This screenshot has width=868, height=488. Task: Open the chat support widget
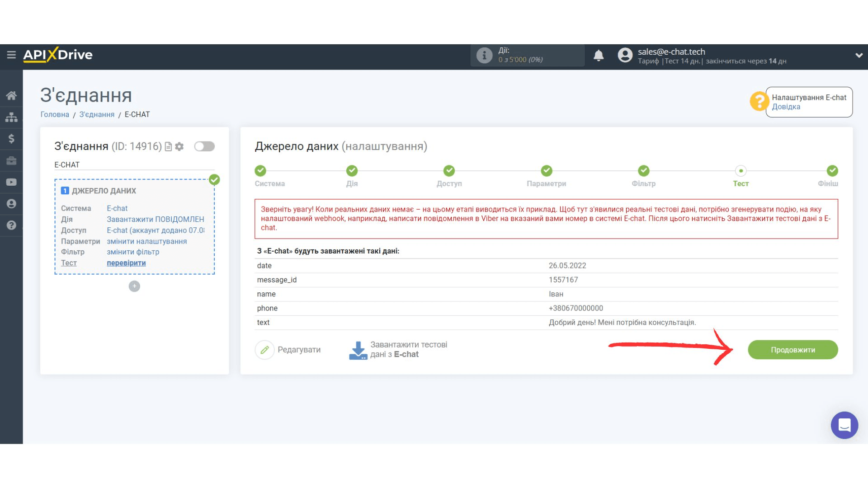pyautogui.click(x=844, y=425)
